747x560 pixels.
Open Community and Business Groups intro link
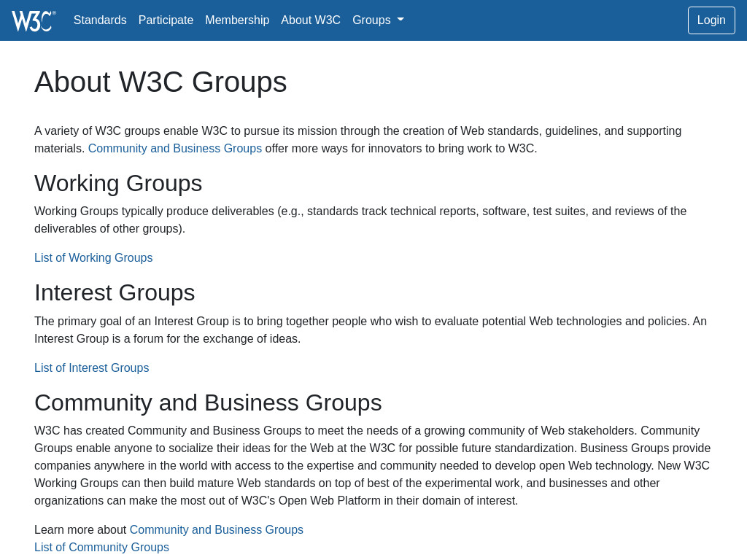coord(175,149)
